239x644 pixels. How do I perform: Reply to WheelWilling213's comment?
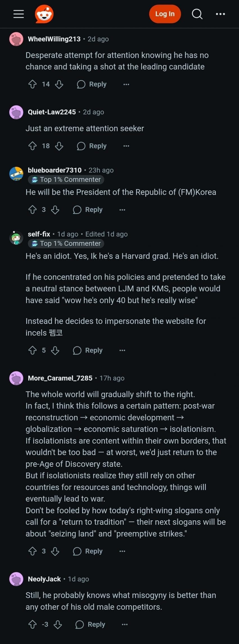coord(92,84)
